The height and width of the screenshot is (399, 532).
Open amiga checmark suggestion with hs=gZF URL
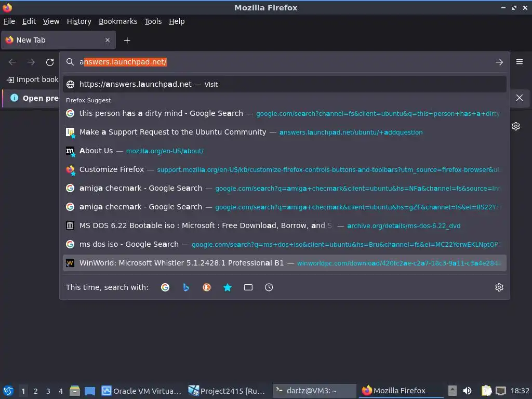(x=284, y=207)
